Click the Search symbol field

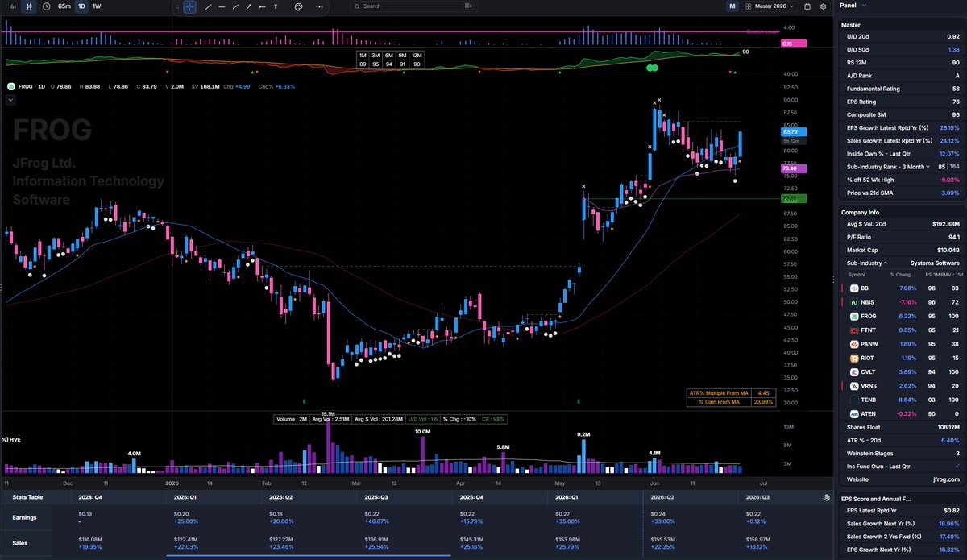click(x=415, y=6)
